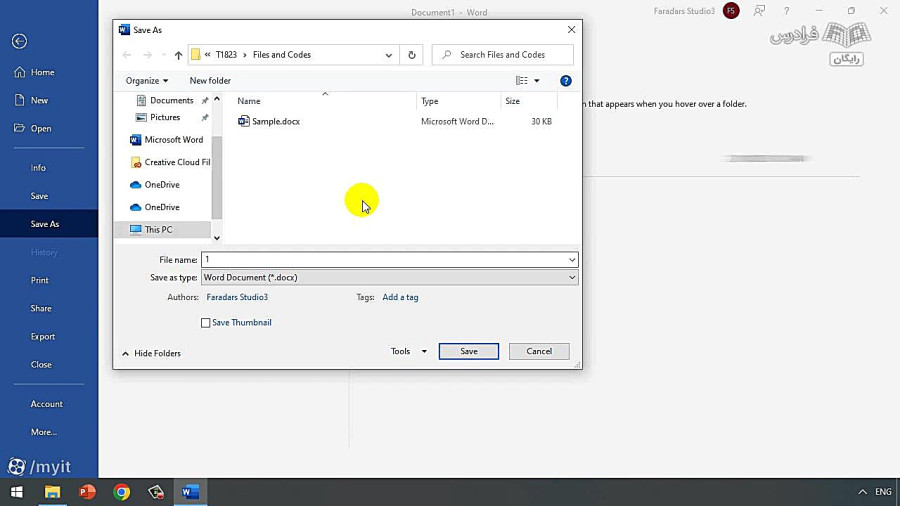Collapse folders with Hide Folders

tap(152, 353)
